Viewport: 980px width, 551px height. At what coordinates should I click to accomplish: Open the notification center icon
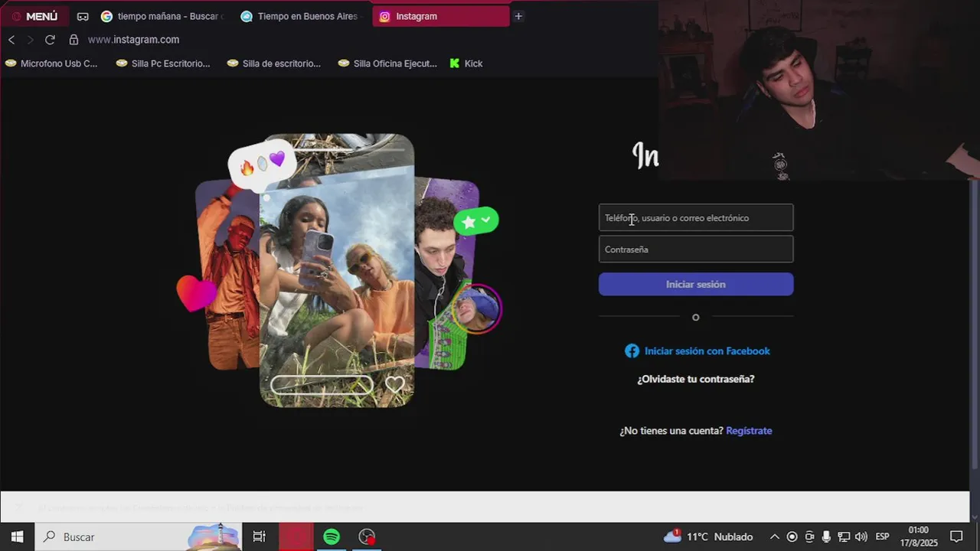coord(956,536)
